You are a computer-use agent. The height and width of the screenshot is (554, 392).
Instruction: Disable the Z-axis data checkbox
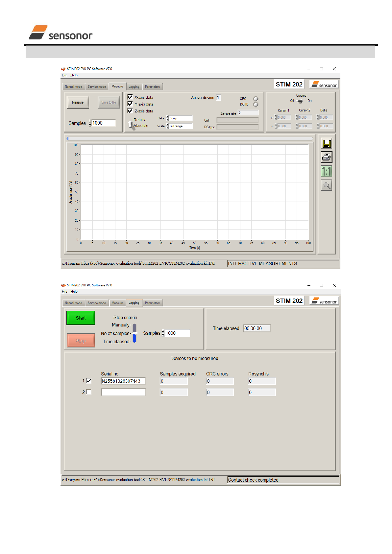tap(130, 111)
